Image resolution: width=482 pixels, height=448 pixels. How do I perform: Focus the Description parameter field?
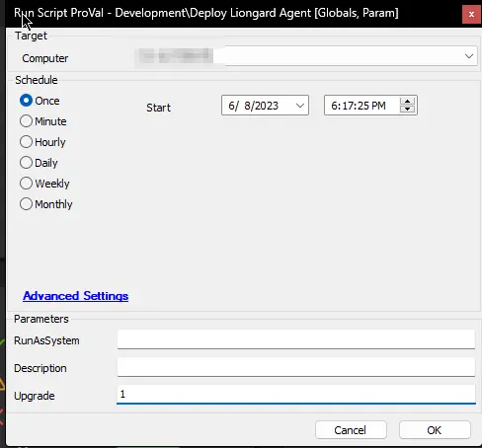(x=296, y=367)
